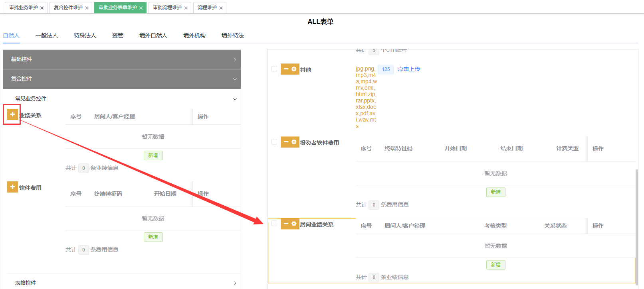
Task: Click 计费类型 column header
Action: [567, 148]
